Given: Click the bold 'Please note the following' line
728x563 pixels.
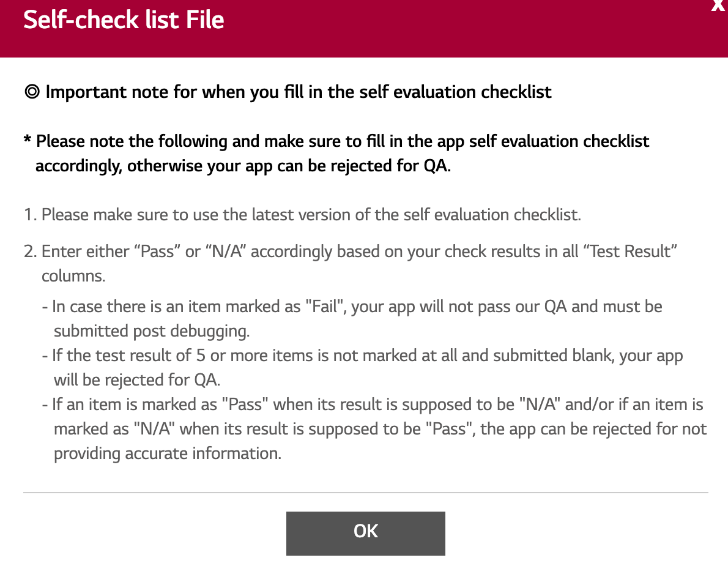Looking at the screenshot, I should click(343, 141).
